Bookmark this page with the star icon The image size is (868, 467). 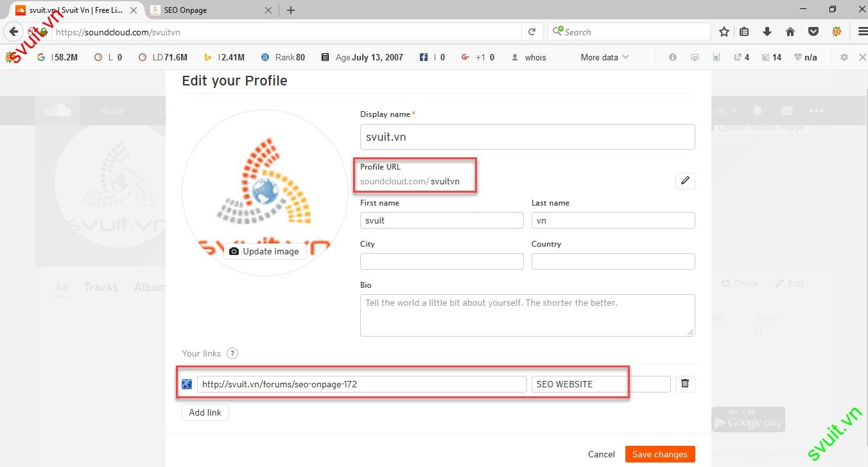pyautogui.click(x=724, y=31)
